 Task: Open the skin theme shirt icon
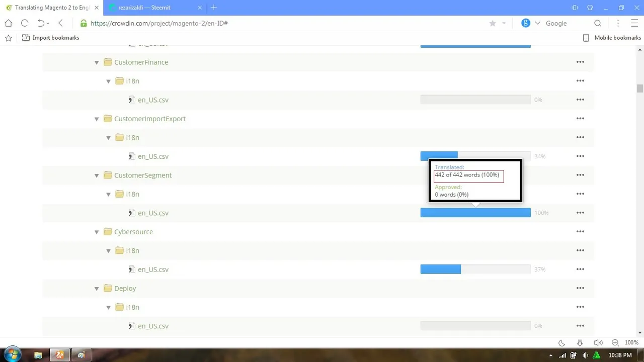[x=590, y=8]
